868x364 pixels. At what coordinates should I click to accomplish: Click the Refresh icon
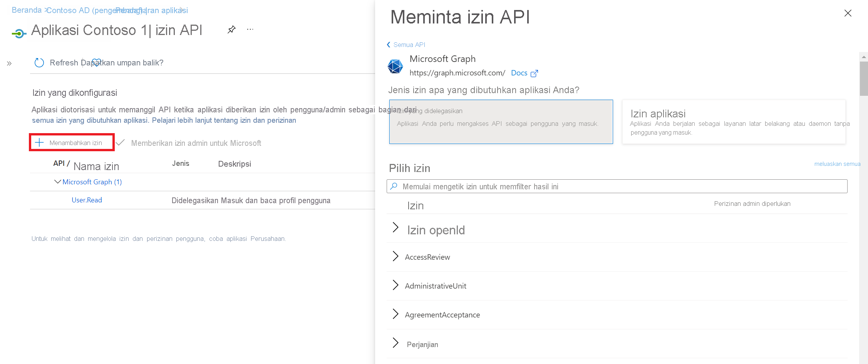(x=39, y=63)
